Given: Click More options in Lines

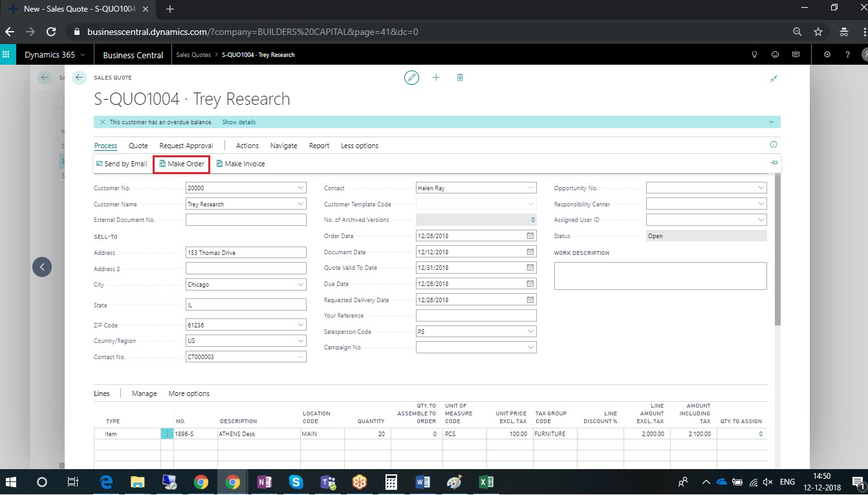Looking at the screenshot, I should (x=189, y=393).
